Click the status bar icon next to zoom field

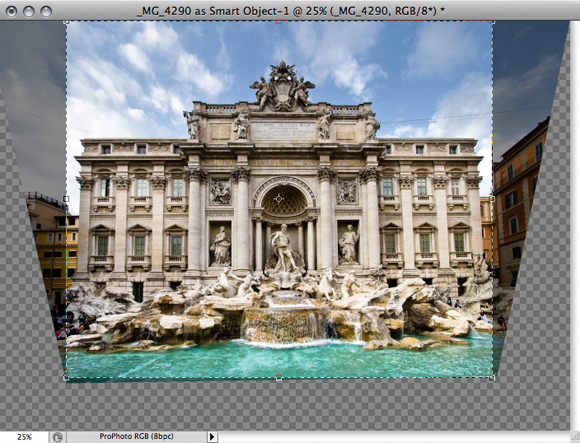(57, 437)
